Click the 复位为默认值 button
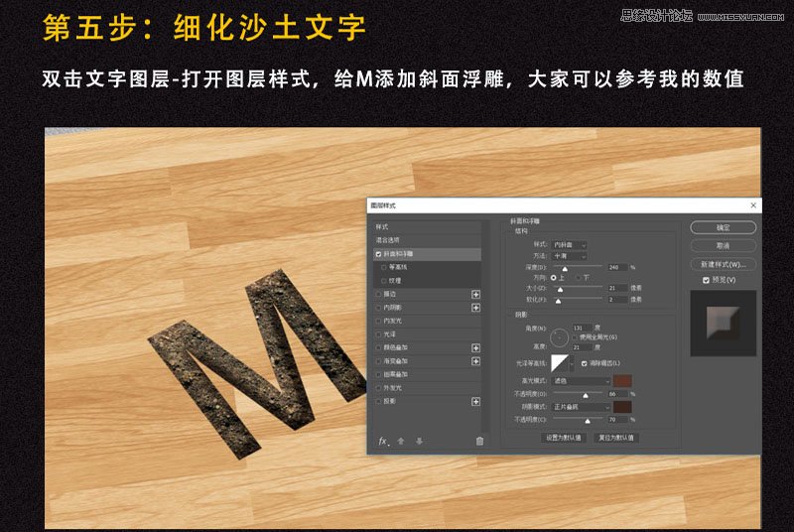794x532 pixels. 616,438
